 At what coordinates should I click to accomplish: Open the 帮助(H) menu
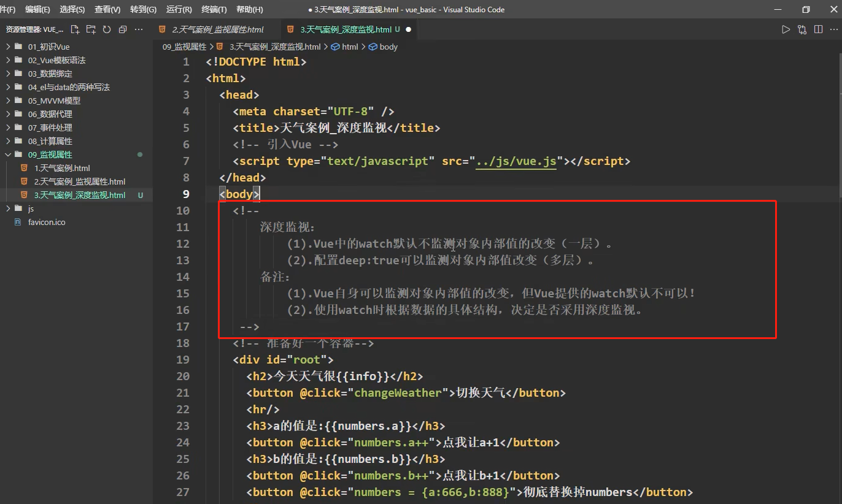(249, 10)
